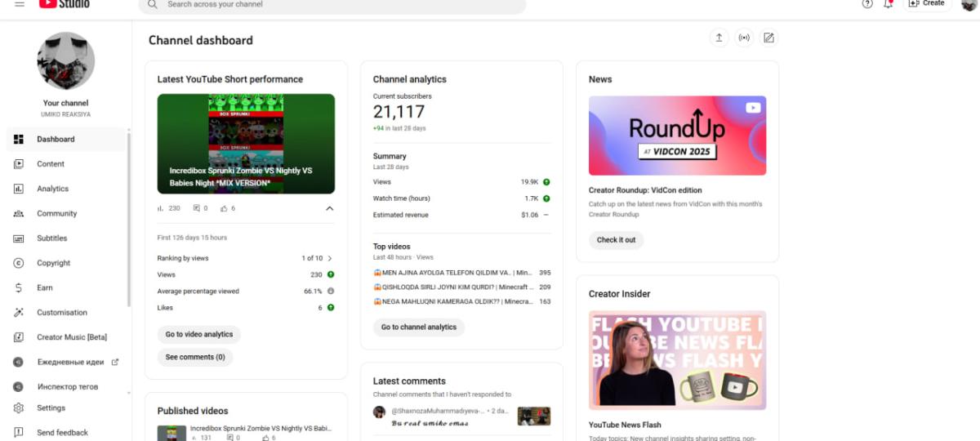
Task: Open the Content menu item
Action: pyautogui.click(x=65, y=164)
